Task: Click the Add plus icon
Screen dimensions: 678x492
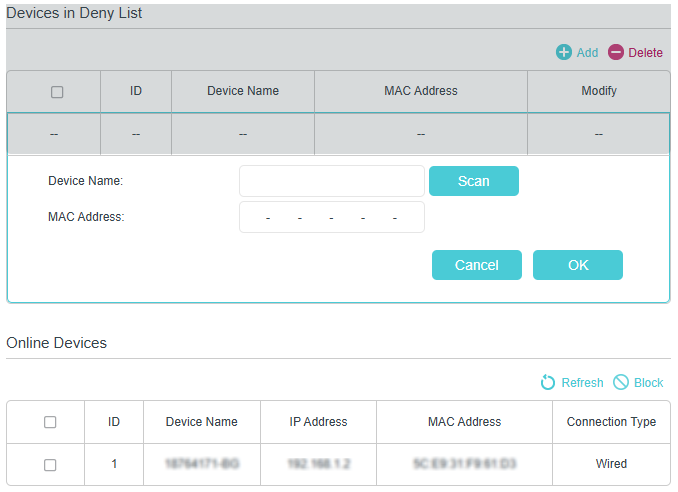Action: (x=564, y=52)
